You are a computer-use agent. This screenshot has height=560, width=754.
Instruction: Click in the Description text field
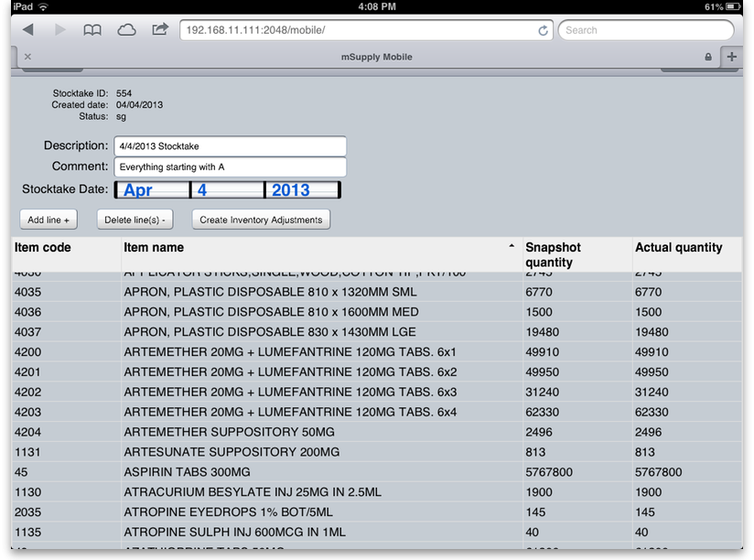(231, 146)
